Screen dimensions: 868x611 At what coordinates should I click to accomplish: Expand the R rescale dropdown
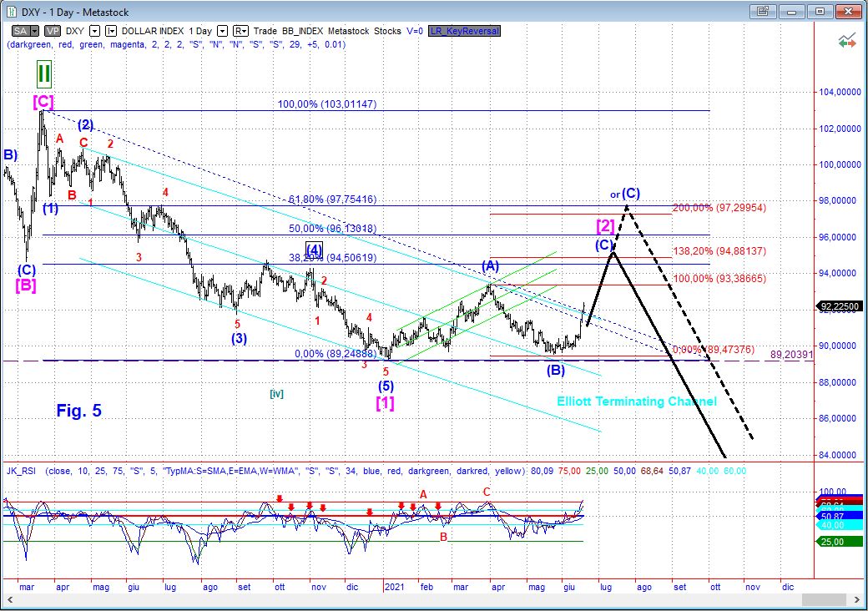[241, 31]
